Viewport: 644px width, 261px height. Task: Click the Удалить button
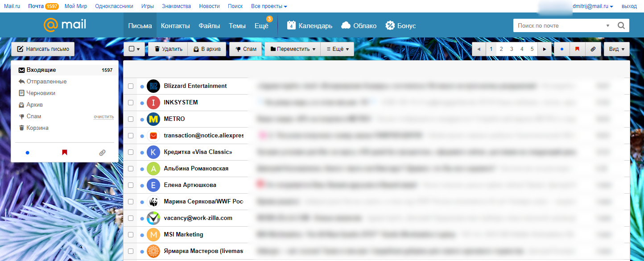tap(168, 49)
